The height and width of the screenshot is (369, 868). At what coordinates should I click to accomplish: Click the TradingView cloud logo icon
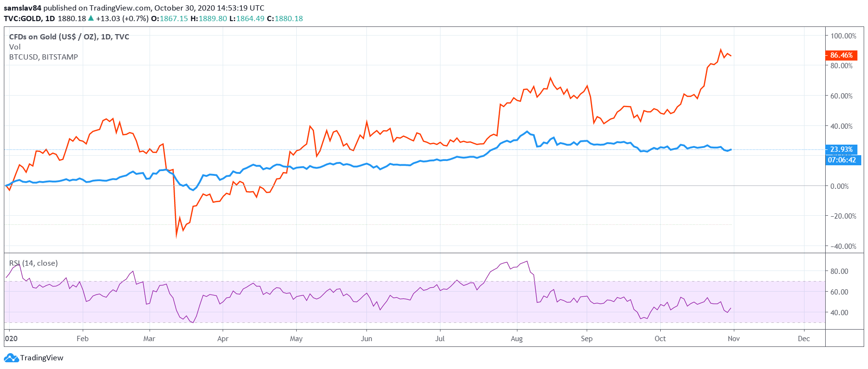(x=11, y=358)
